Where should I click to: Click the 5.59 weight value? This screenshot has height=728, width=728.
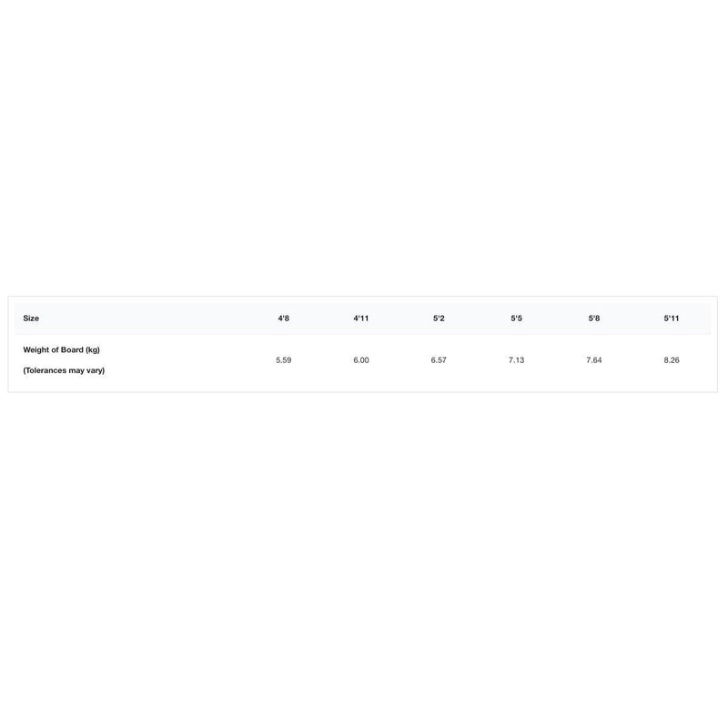[x=284, y=360]
